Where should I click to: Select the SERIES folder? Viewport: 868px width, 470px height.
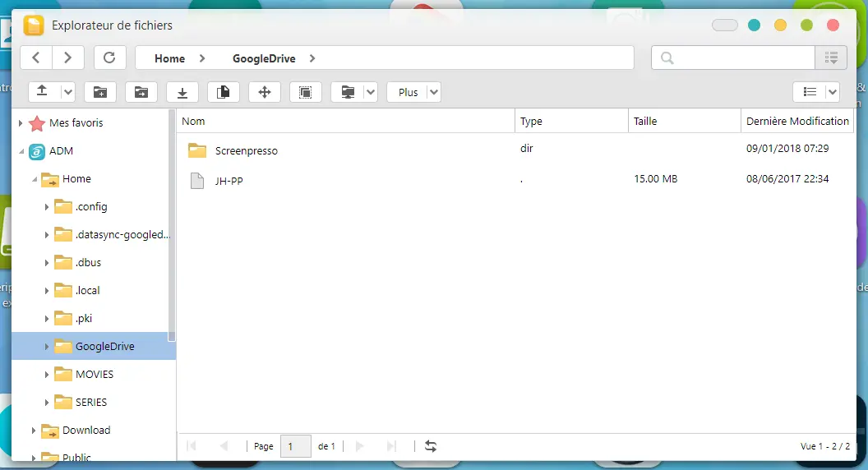point(90,402)
